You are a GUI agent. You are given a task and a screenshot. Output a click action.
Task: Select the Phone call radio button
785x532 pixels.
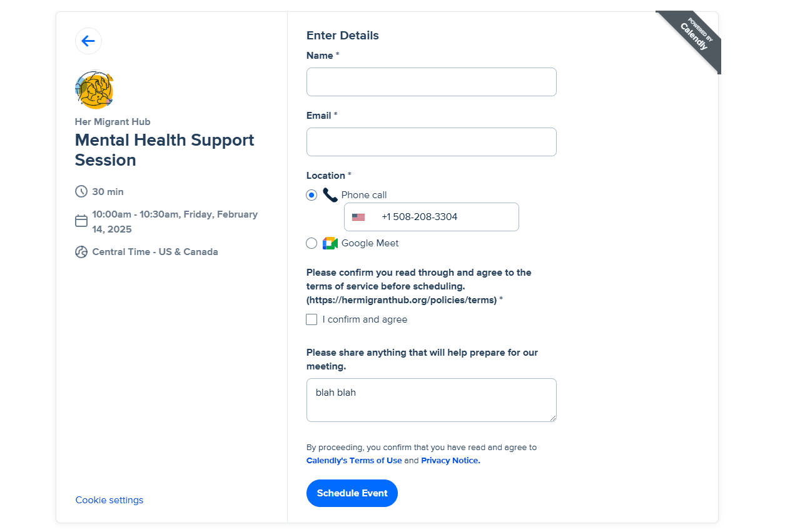tap(311, 195)
